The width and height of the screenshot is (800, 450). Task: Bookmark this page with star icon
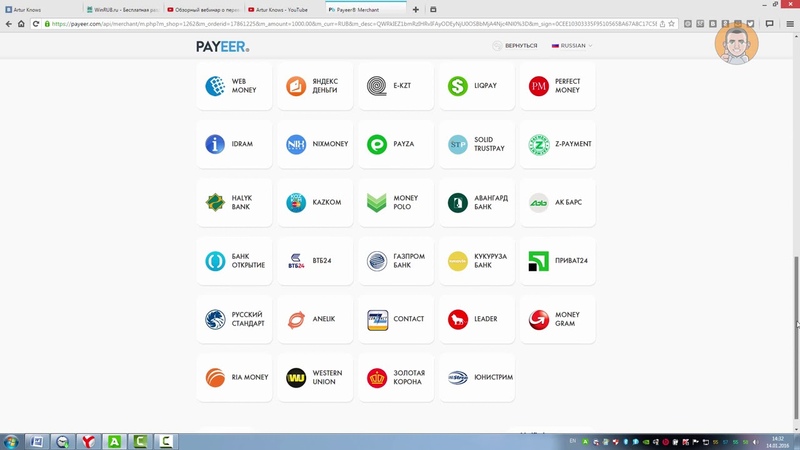click(671, 23)
